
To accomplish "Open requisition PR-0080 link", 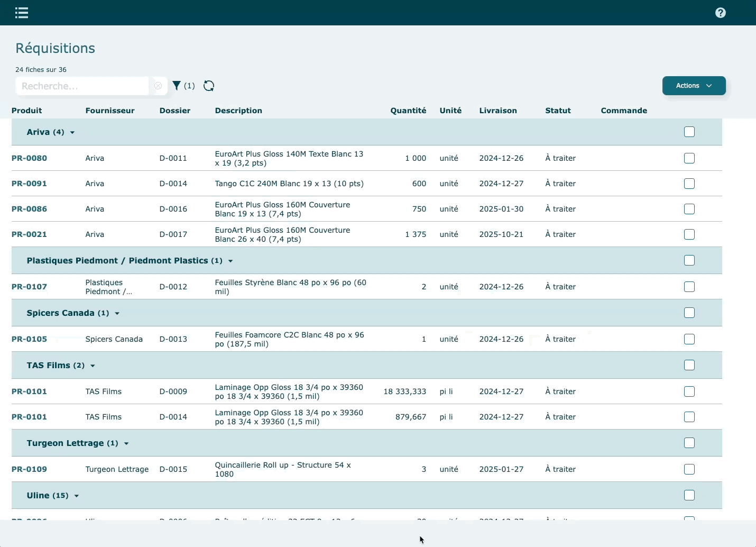I will coord(29,158).
